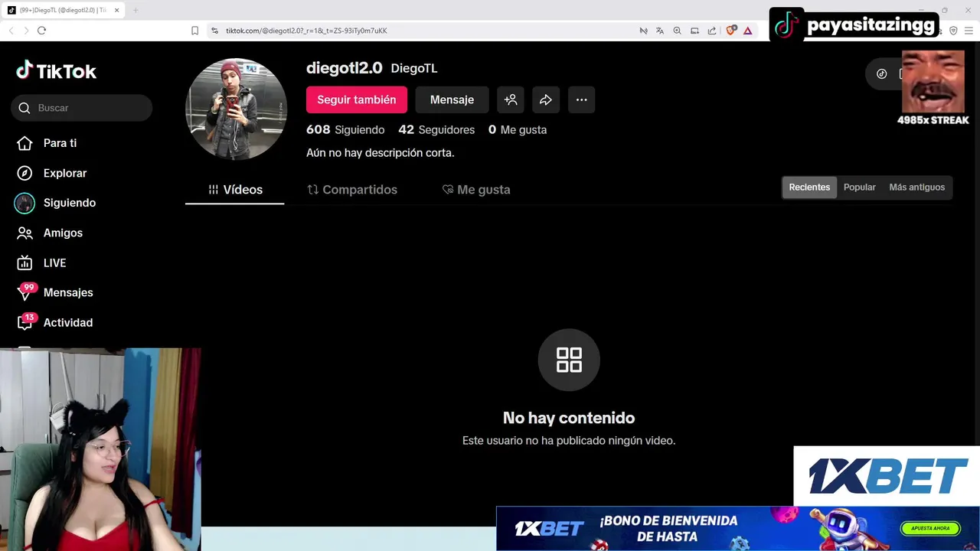Click the share profile arrow icon

546,99
